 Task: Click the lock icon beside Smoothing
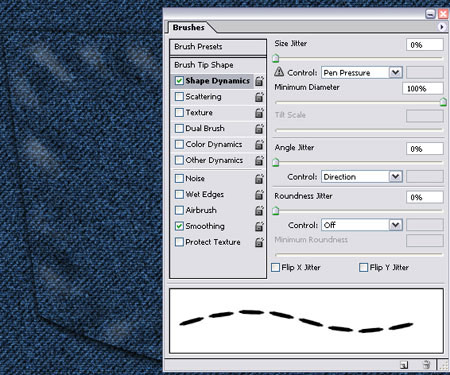259,227
